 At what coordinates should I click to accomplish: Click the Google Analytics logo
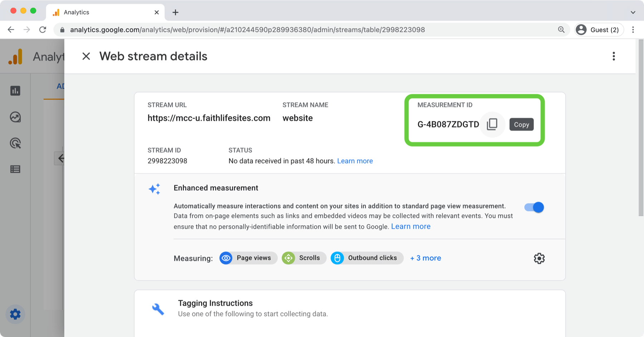click(x=15, y=56)
